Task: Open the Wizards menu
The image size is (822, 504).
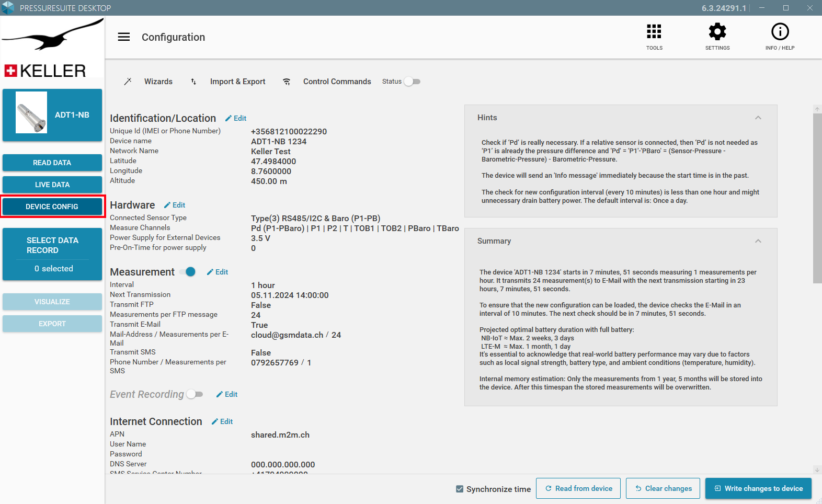Action: tap(158, 82)
